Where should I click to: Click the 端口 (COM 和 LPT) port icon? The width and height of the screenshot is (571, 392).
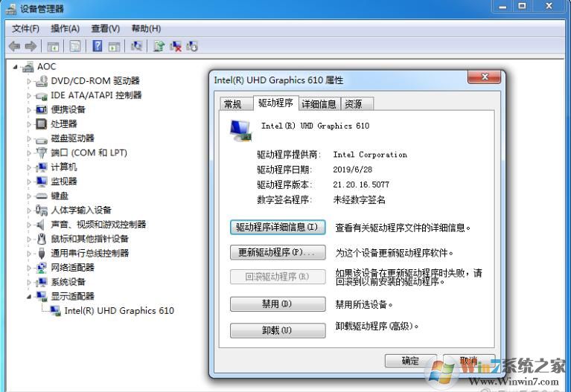pos(42,153)
